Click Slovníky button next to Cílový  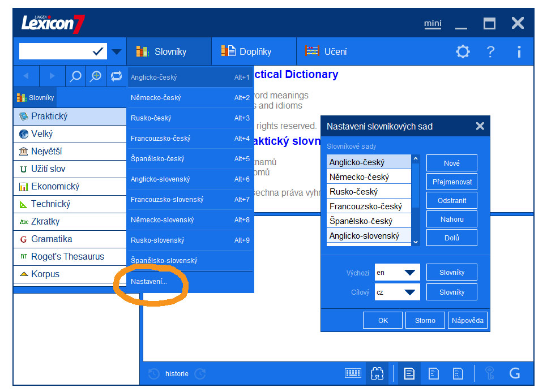[452, 292]
